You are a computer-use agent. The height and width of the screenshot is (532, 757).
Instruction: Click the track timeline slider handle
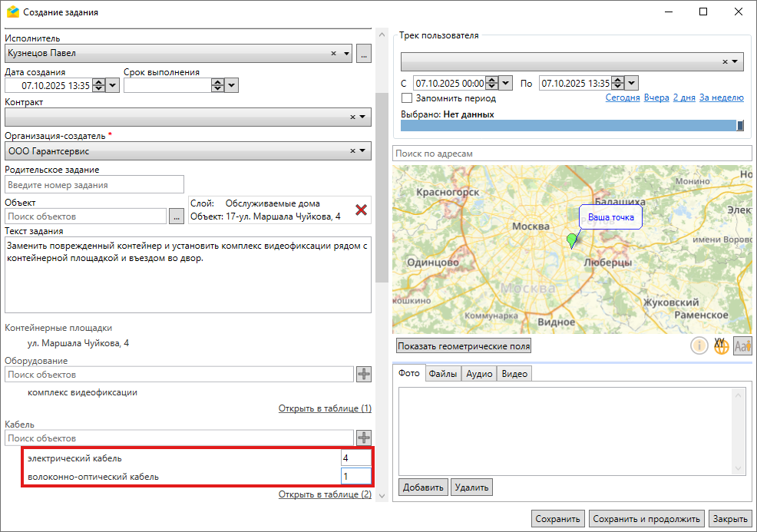point(740,126)
